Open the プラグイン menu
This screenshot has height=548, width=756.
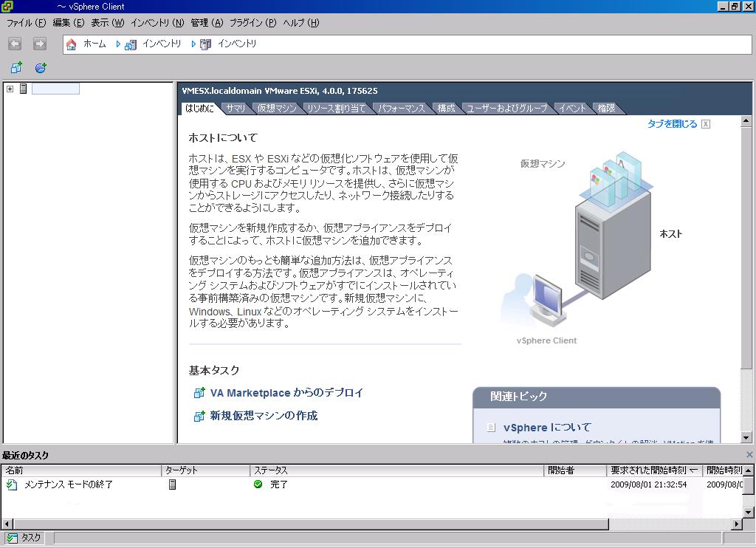click(252, 23)
